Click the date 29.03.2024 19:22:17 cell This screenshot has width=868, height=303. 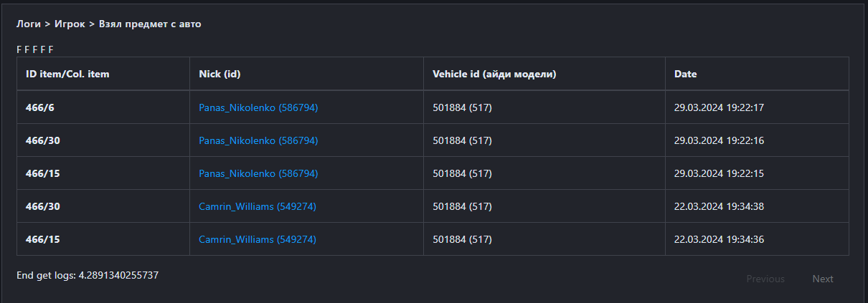click(719, 107)
